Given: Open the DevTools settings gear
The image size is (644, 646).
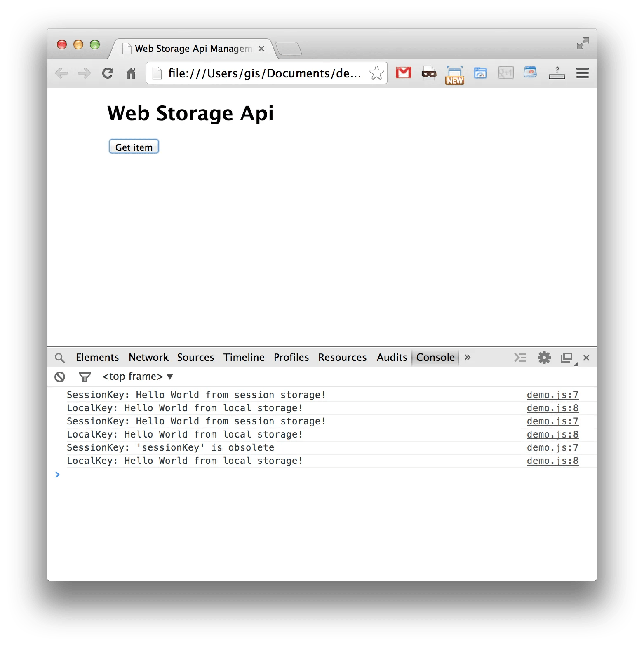Looking at the screenshot, I should point(544,357).
